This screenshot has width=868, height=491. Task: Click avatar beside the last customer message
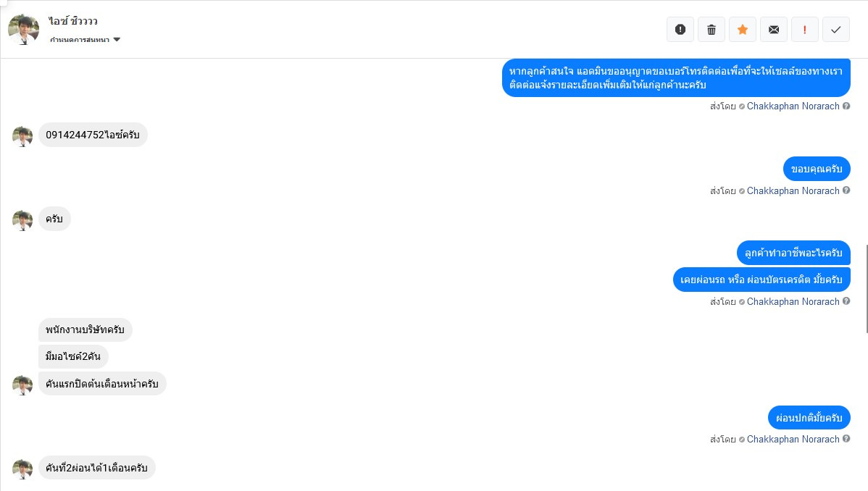point(22,469)
